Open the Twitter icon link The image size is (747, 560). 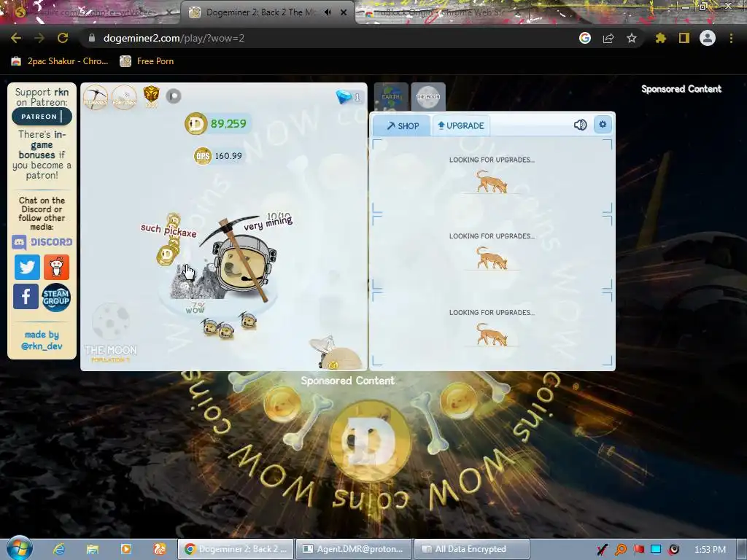click(x=27, y=267)
